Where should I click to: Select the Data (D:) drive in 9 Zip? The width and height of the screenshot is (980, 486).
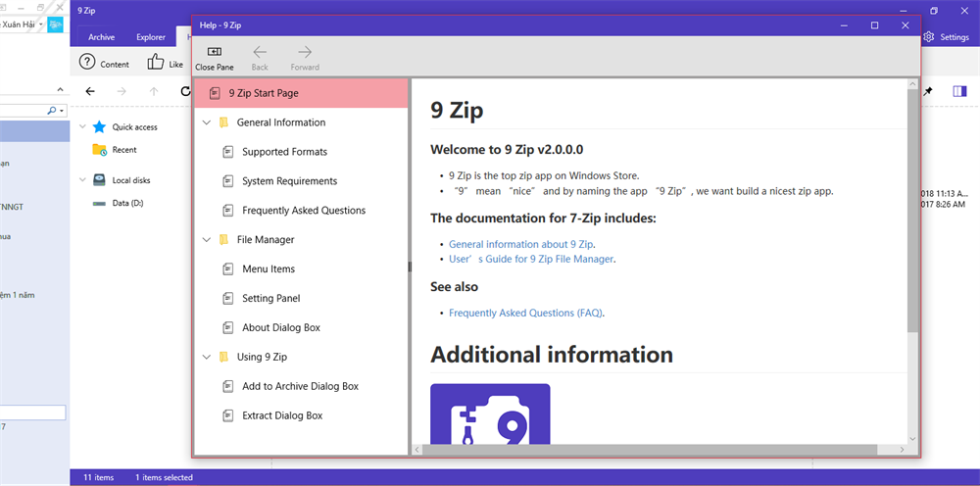pos(128,203)
